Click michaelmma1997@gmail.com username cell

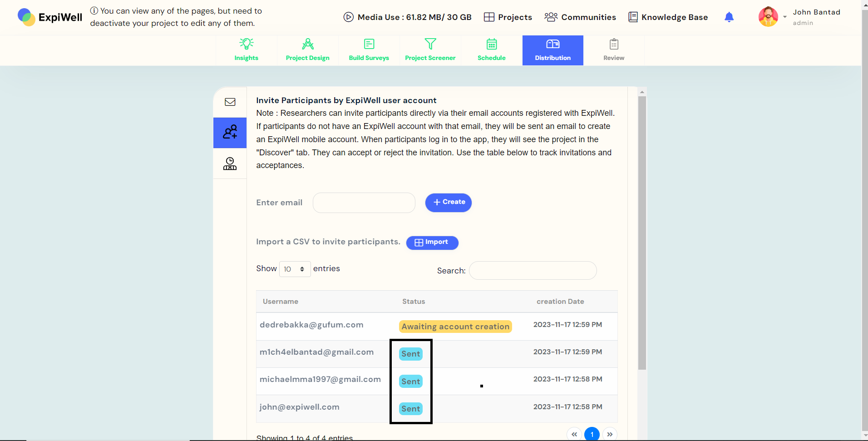(320, 379)
